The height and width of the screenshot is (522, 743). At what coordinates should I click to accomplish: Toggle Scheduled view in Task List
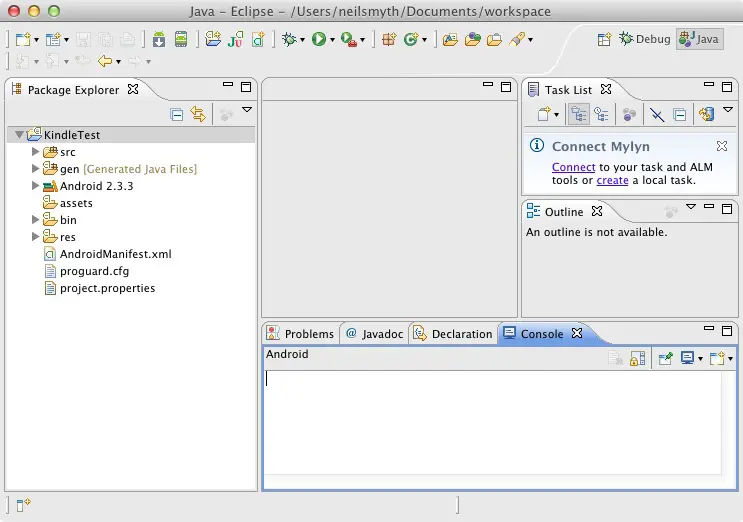click(601, 114)
